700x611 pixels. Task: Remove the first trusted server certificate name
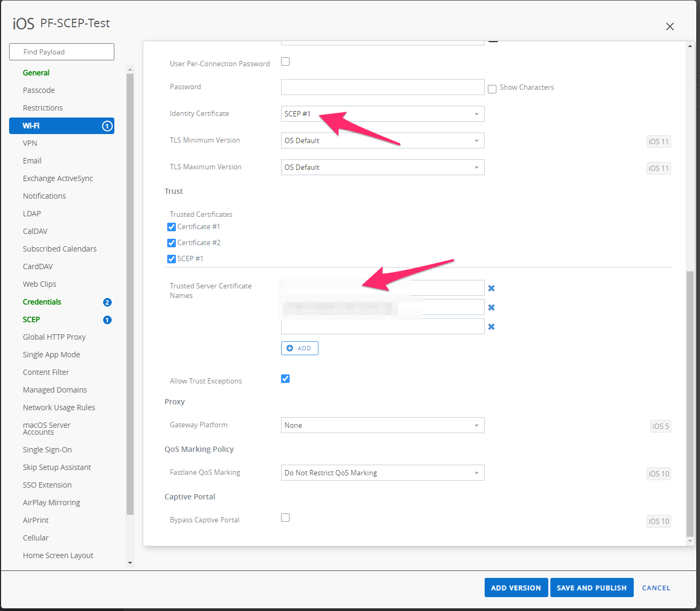click(x=491, y=287)
